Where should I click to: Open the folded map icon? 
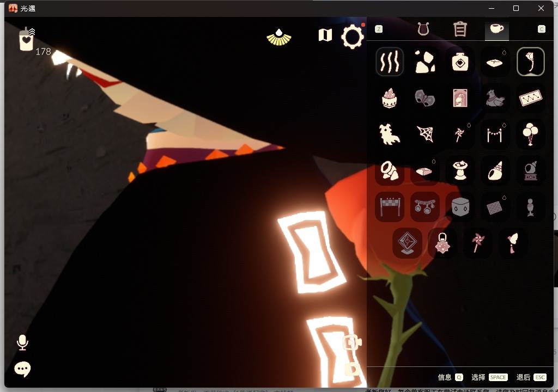point(325,35)
